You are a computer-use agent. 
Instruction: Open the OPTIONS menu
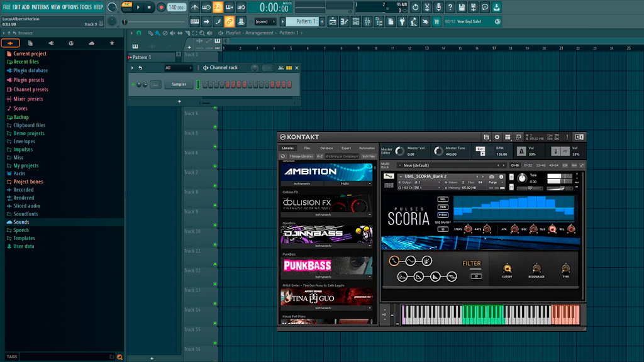(70, 7)
